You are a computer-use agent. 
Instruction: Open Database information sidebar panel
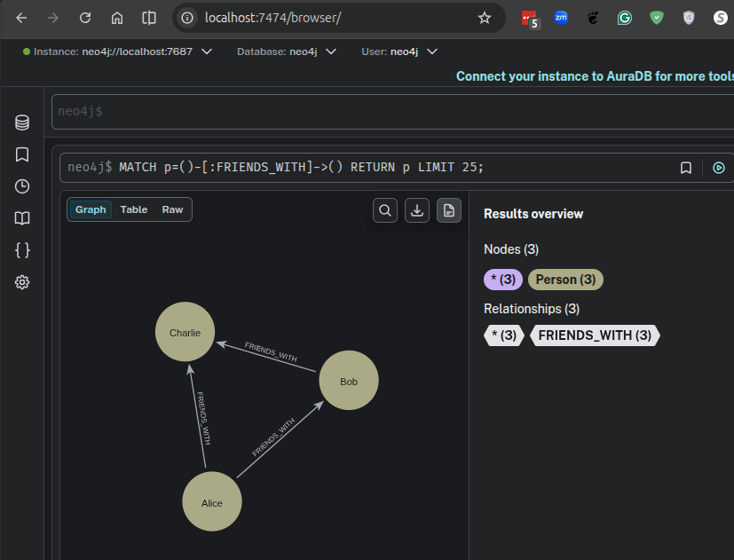click(x=22, y=122)
